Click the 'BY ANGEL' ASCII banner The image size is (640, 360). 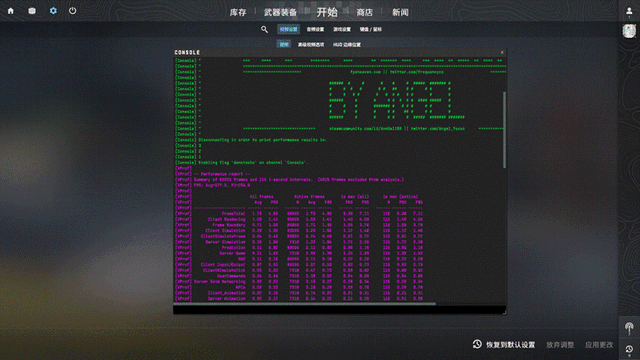click(396, 100)
